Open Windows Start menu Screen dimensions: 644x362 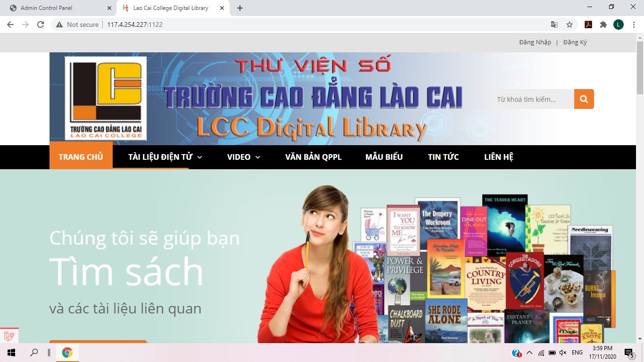pyautogui.click(x=11, y=353)
